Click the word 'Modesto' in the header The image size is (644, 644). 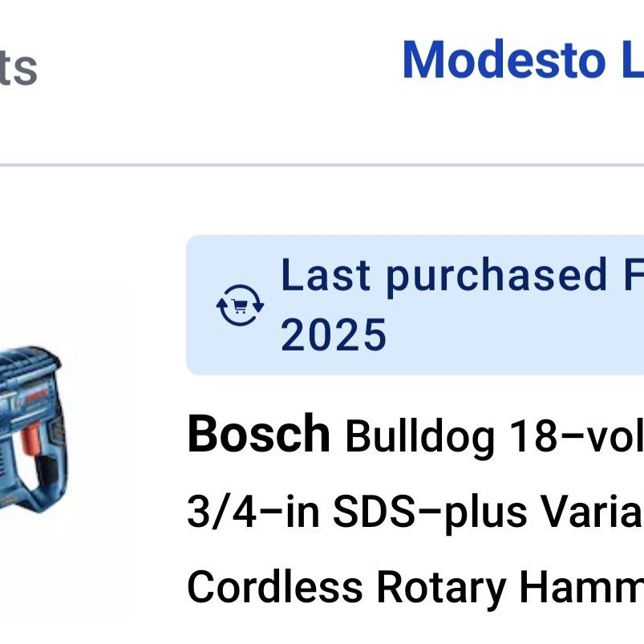(x=504, y=60)
